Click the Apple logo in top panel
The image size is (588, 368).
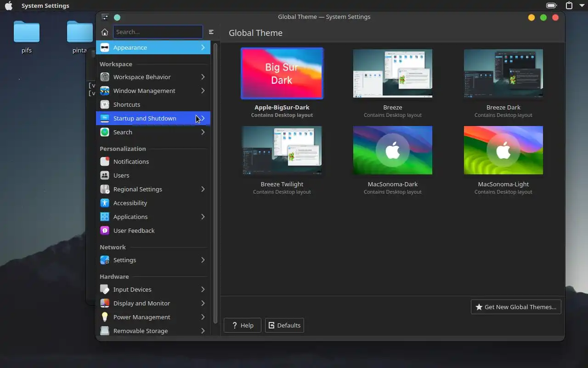tap(9, 6)
